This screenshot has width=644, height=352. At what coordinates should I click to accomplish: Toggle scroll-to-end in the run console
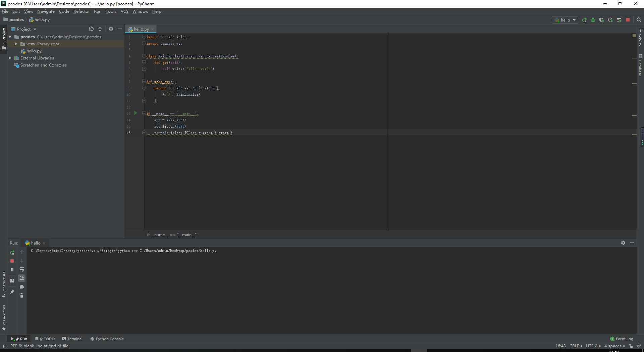(22, 278)
